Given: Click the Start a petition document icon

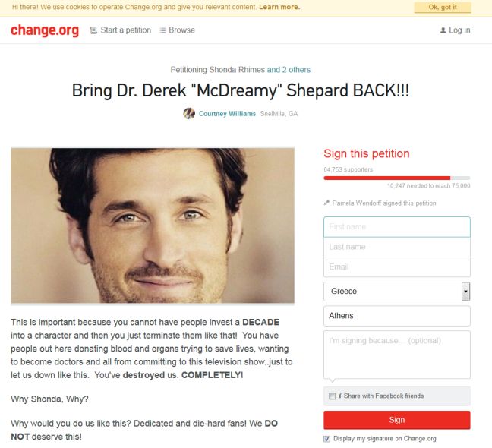Looking at the screenshot, I should (x=93, y=30).
